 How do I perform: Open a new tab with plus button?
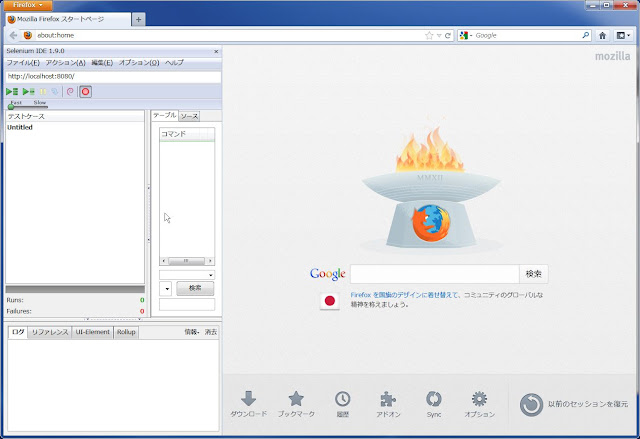point(138,19)
